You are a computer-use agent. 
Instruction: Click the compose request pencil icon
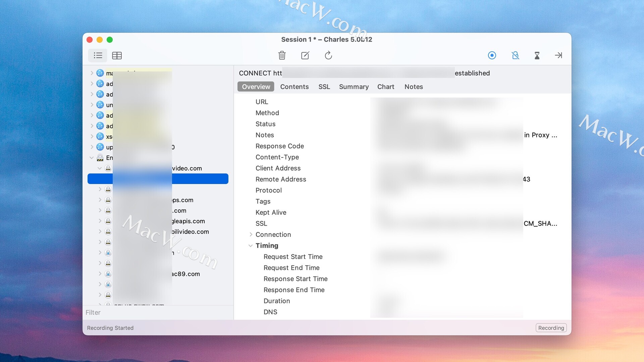coord(305,55)
